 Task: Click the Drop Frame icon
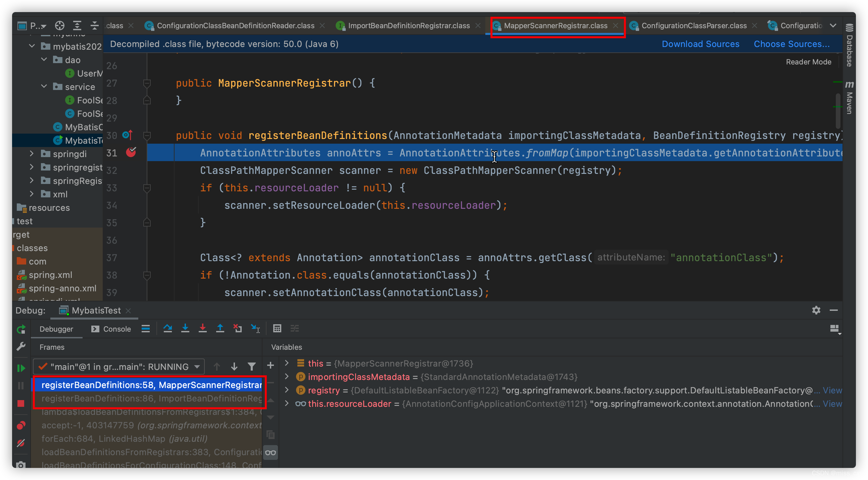coord(238,328)
